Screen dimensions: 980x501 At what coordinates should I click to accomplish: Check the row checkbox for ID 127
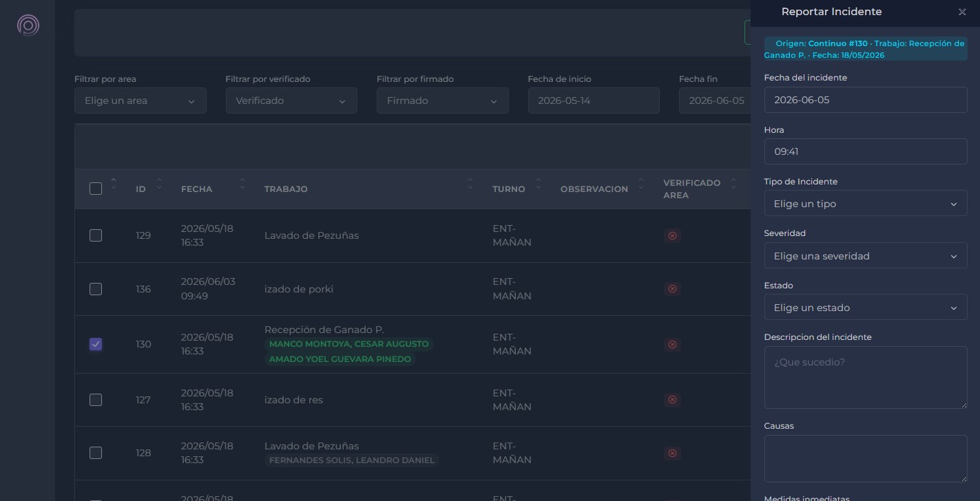(x=96, y=400)
